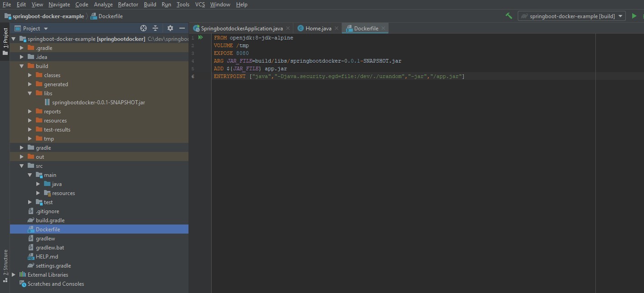The image size is (644, 293).
Task: Run the springboot-docker-example configuration
Action: pos(634,15)
